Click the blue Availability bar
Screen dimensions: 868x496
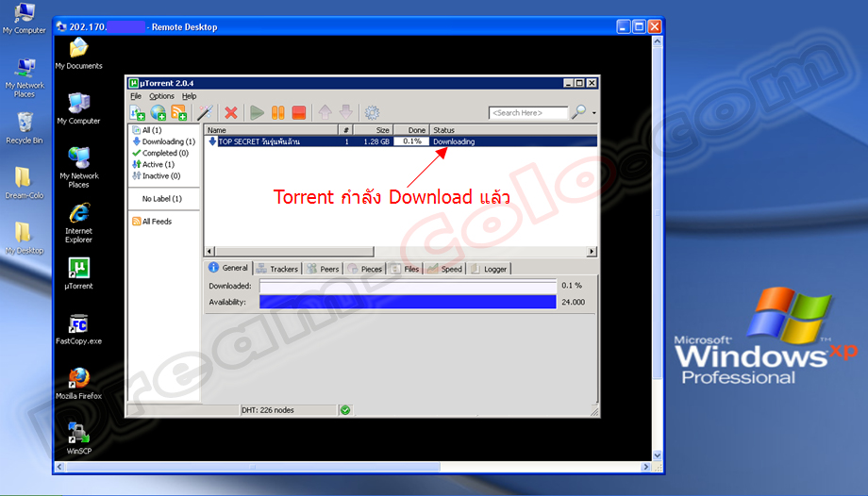pos(408,302)
